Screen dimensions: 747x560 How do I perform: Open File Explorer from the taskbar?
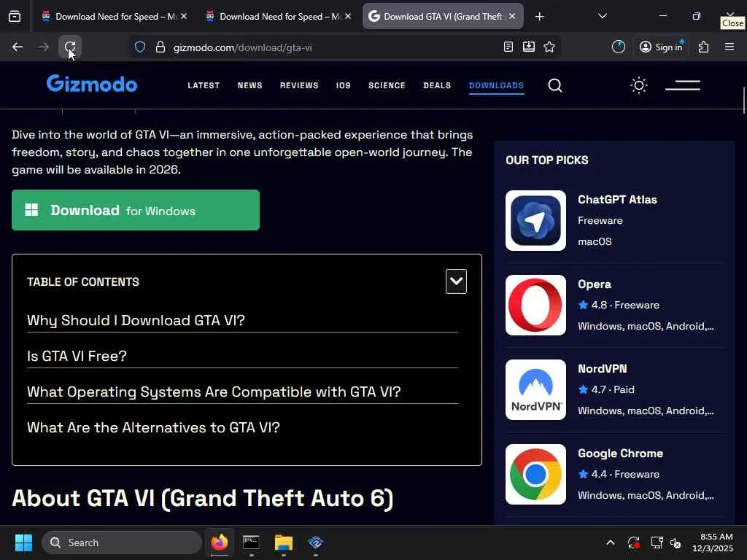[284, 542]
